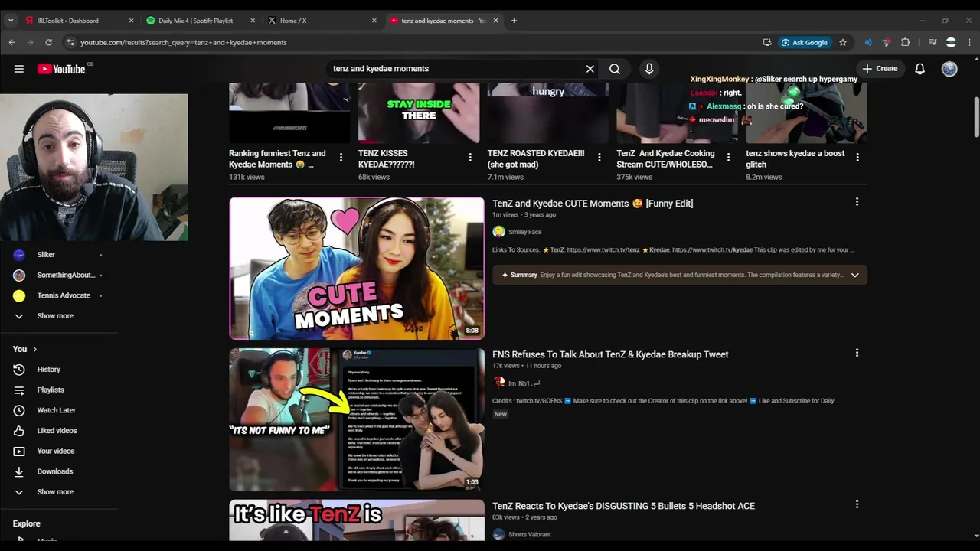Screen dimensions: 980x551
Task: Visit the Im_Nb1 channel
Action: pos(524,383)
